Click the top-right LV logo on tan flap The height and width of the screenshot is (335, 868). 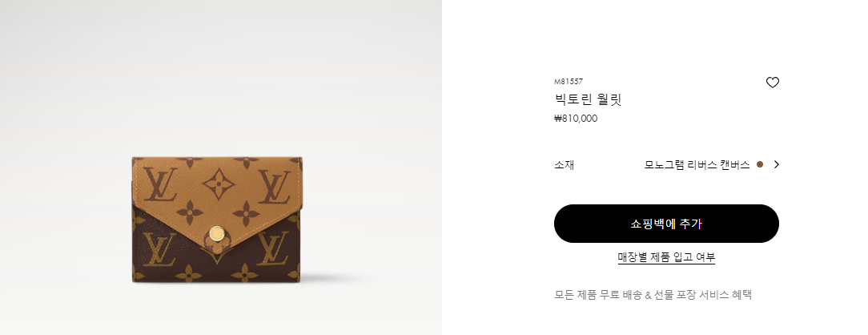point(275,187)
